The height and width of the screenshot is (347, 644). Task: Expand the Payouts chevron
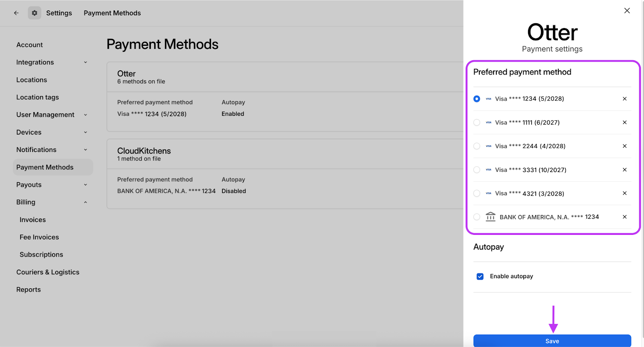point(85,185)
